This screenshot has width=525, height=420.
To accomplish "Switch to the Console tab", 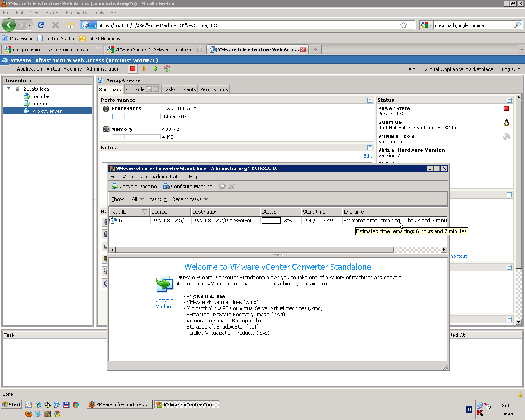I will [135, 89].
